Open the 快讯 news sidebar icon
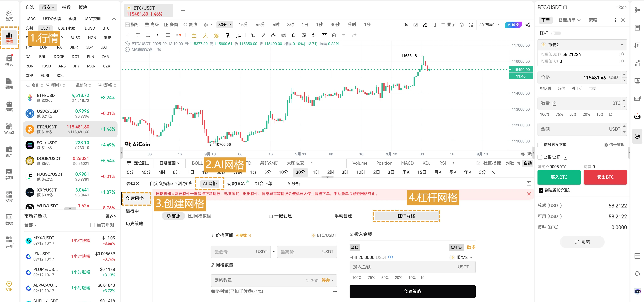This screenshot has height=302, width=644. (9, 60)
